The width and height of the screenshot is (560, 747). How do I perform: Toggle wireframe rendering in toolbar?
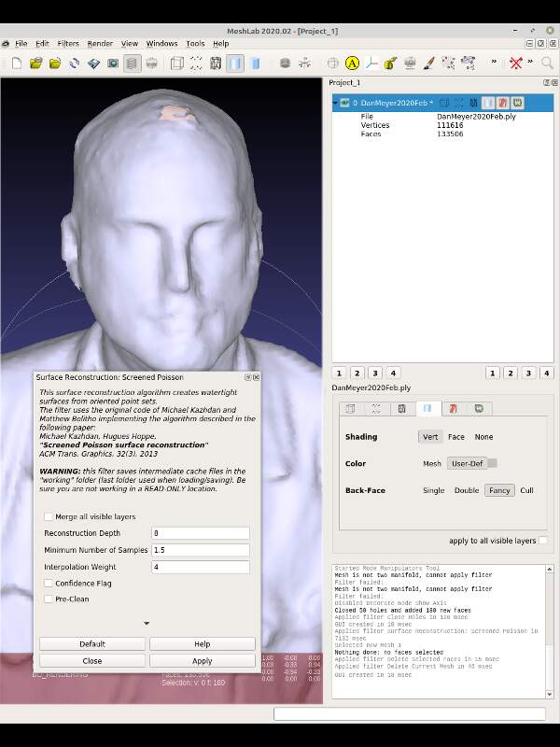point(216,63)
